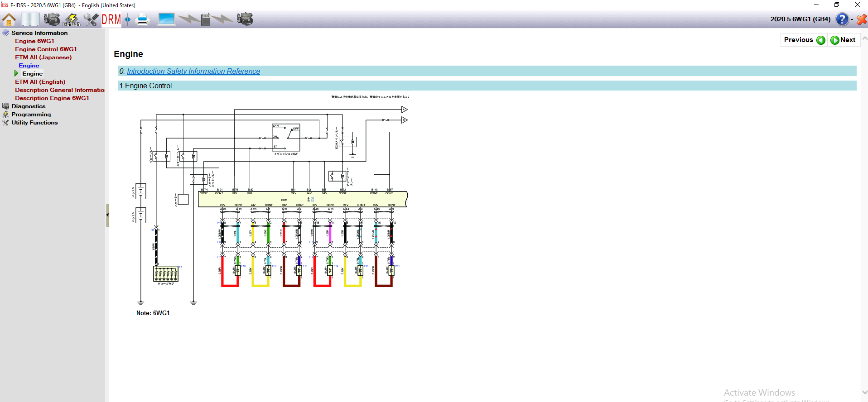Click the handheld interface module icon

click(x=206, y=19)
